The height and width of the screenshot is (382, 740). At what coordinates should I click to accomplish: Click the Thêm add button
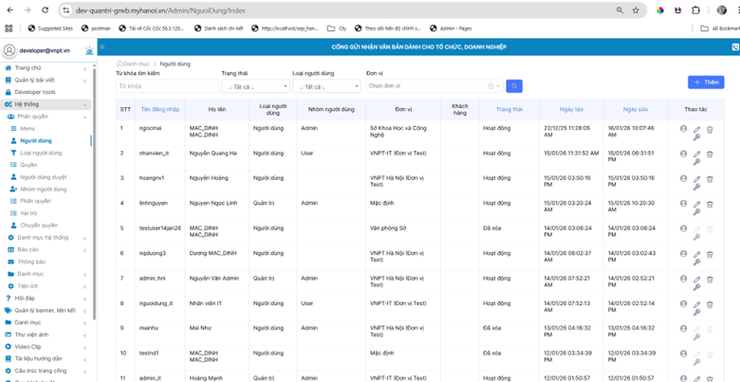point(706,82)
